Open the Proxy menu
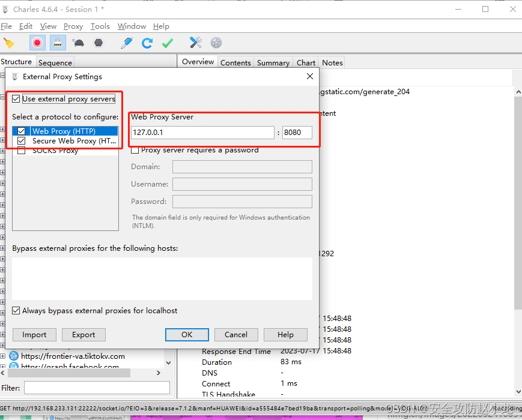Image resolution: width=522 pixels, height=420 pixels. pos(73,26)
